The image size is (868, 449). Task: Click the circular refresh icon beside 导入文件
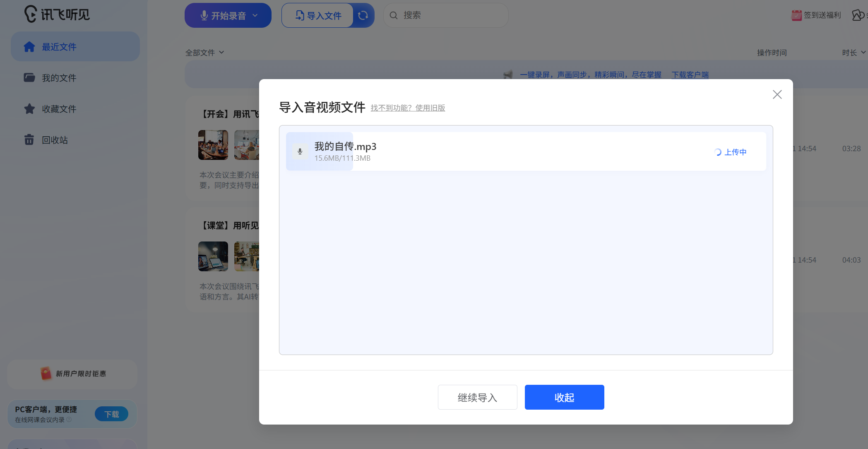click(363, 15)
